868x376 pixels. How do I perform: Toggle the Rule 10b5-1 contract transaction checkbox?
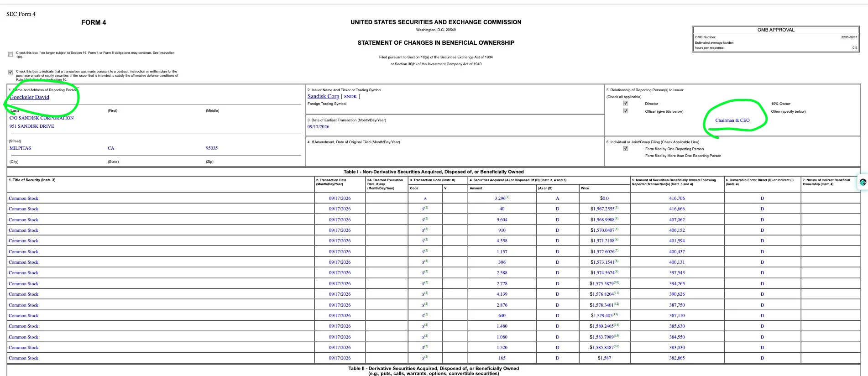coord(10,72)
